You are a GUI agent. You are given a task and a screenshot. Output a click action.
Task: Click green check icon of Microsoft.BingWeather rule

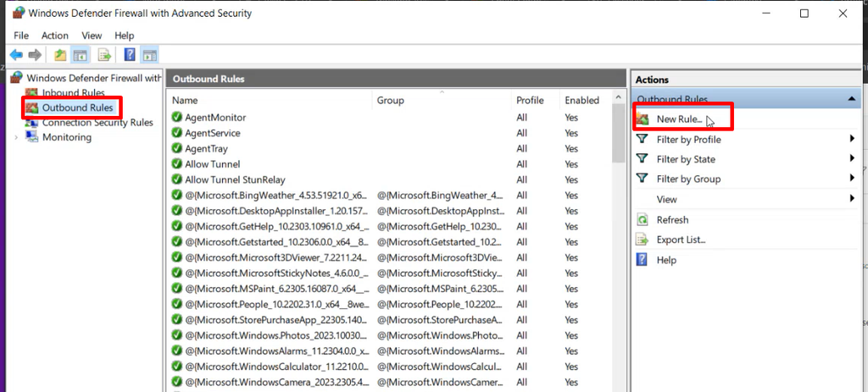coord(177,196)
